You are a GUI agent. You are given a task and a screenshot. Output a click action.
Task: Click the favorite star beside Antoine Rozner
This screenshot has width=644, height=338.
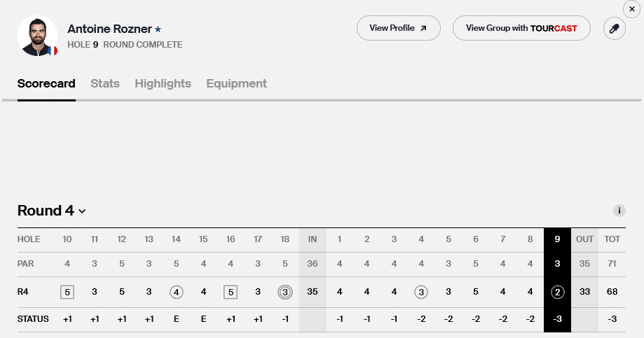point(158,29)
